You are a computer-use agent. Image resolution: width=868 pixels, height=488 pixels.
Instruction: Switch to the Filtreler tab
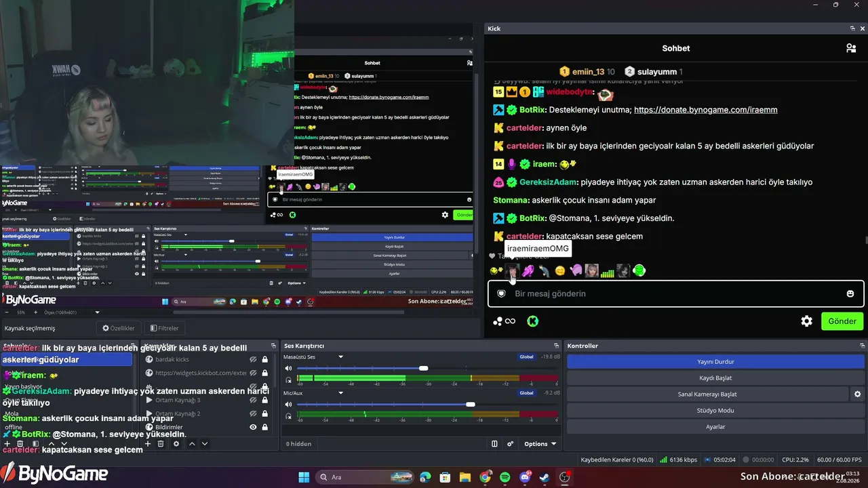[165, 328]
